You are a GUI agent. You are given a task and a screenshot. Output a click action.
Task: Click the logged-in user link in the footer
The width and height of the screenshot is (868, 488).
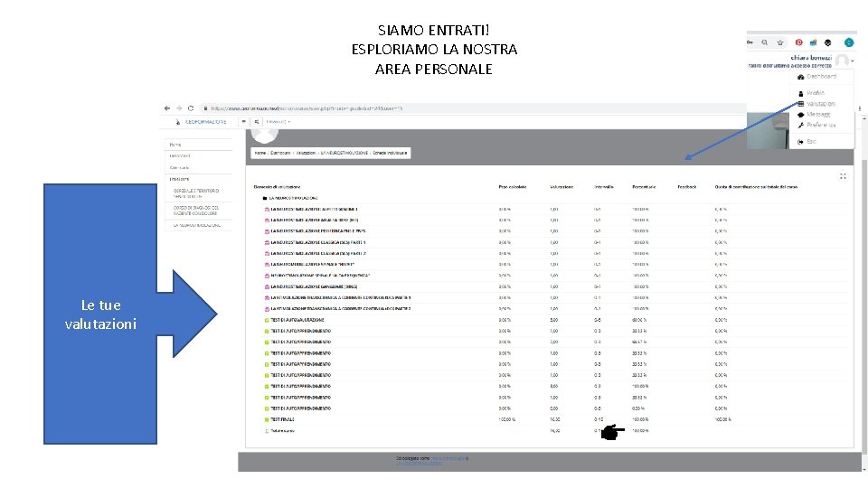[x=443, y=458]
